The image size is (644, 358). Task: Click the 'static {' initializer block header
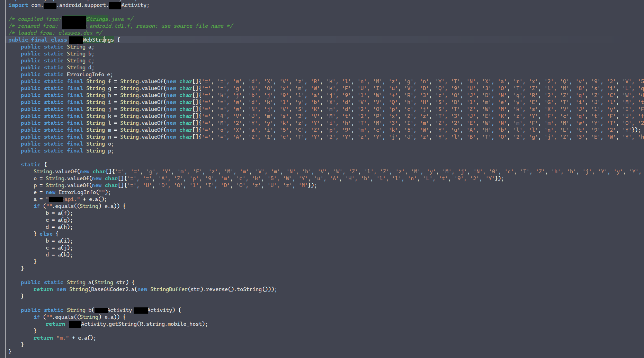[x=34, y=165]
